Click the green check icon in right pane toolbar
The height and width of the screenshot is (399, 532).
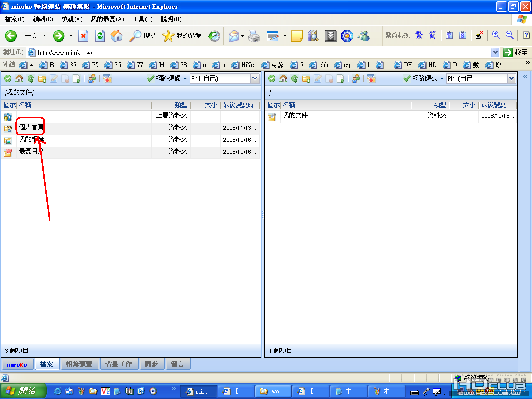272,79
